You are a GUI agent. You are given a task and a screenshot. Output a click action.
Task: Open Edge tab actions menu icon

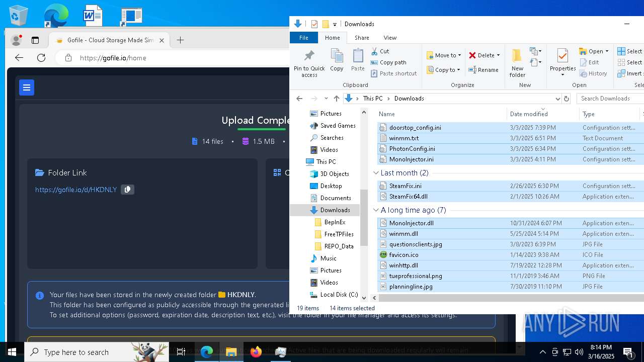pos(35,40)
